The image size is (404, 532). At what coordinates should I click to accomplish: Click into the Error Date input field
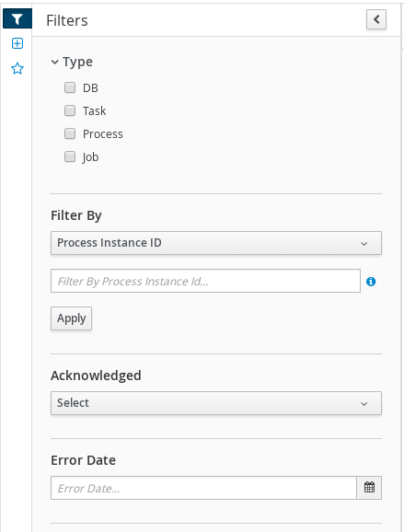point(204,488)
